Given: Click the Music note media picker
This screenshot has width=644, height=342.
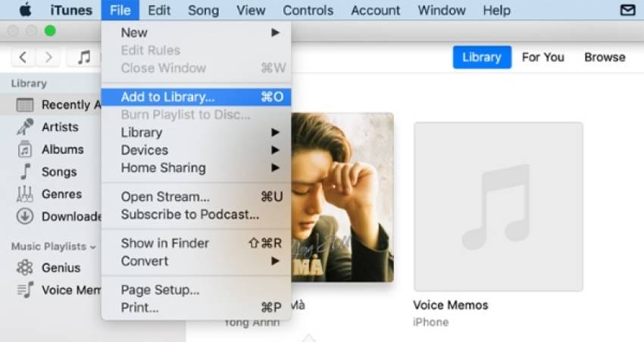Looking at the screenshot, I should click(x=84, y=57).
